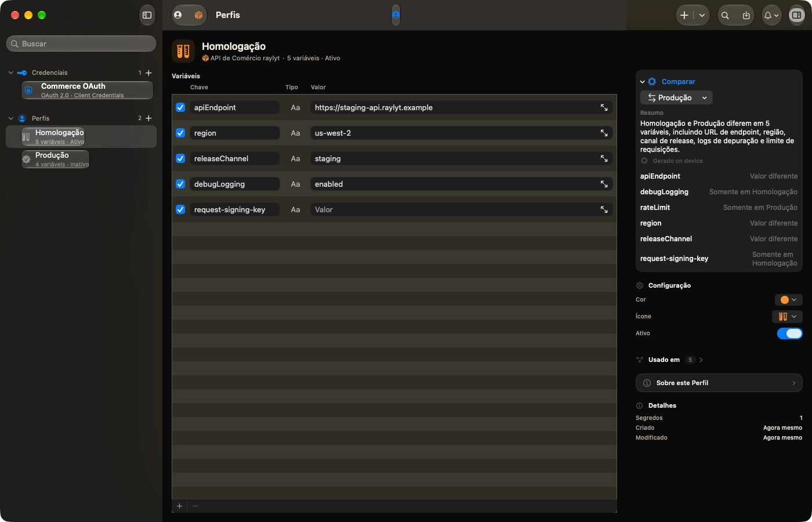Add a variable row below the table

click(x=180, y=506)
